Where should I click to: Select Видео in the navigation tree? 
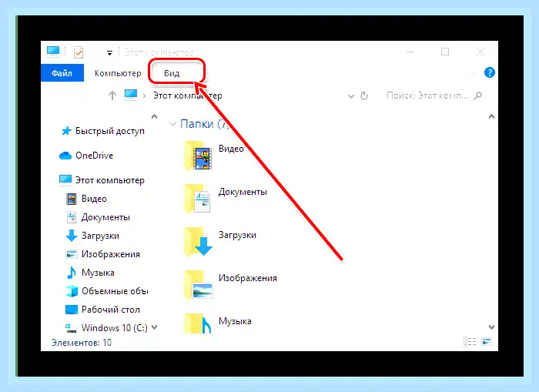(94, 199)
